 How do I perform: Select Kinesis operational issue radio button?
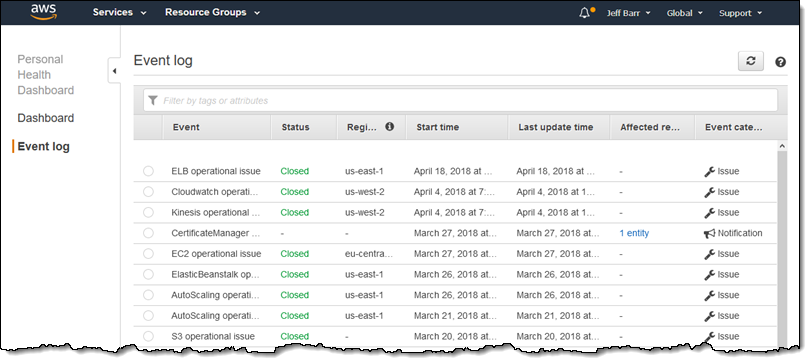(148, 212)
